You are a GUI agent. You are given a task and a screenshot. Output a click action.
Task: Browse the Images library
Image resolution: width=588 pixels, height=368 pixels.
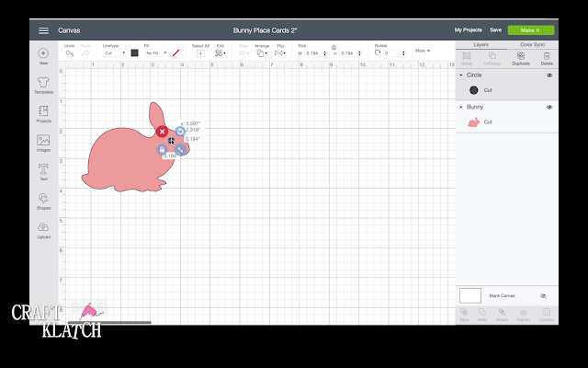tap(43, 144)
